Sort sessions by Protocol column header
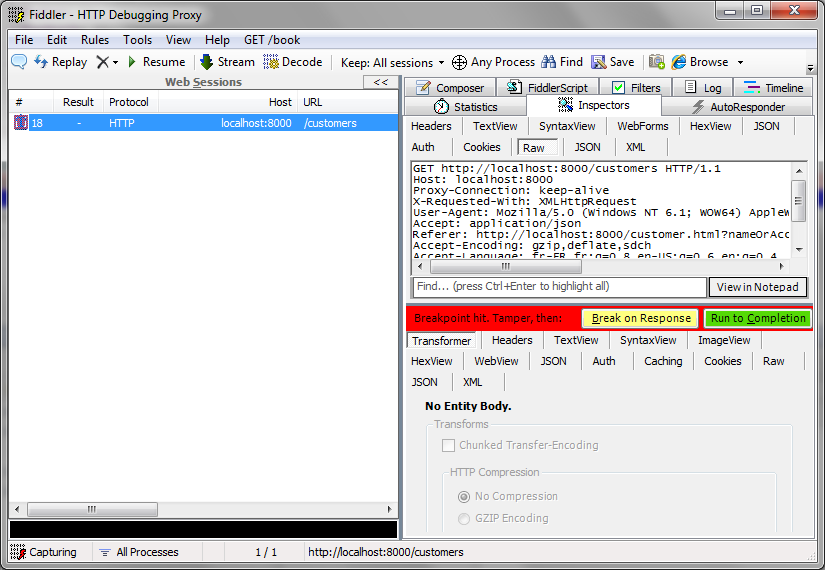The height and width of the screenshot is (570, 825). [129, 102]
